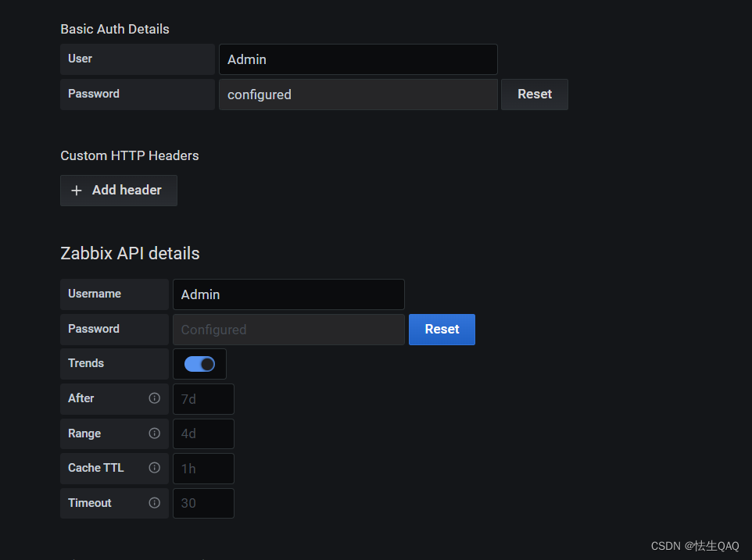This screenshot has height=560, width=752.
Task: Click the Timeout label
Action: coord(90,502)
